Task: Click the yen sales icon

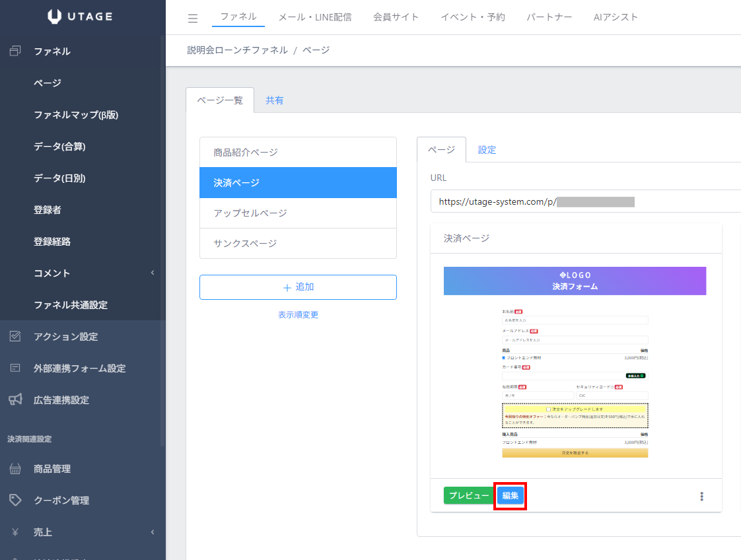Action: tap(15, 532)
